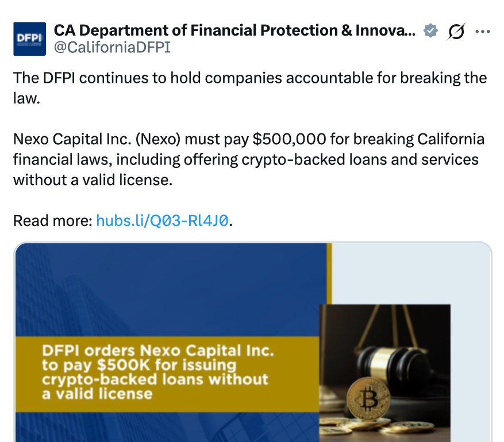Click the CA Department of Financial Protection name
The image size is (504, 442).
pos(234,30)
